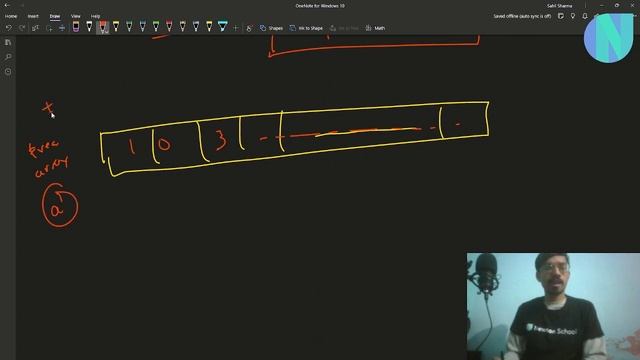Redo the last undone action
640x360 pixels.
pos(22,28)
